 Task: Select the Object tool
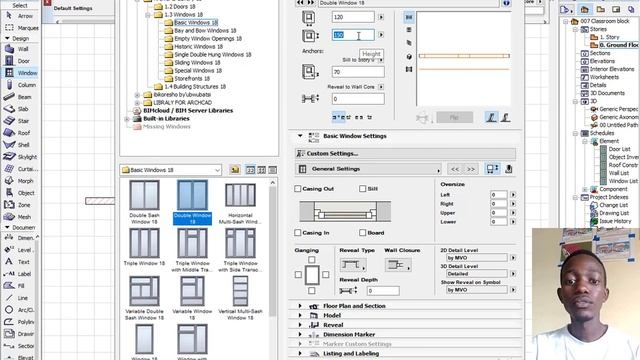(x=20, y=193)
